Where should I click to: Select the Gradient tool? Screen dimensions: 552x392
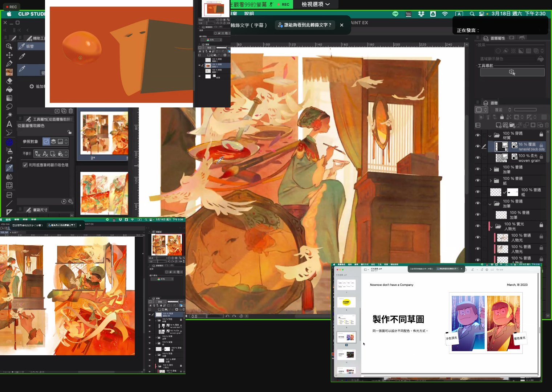point(9,98)
